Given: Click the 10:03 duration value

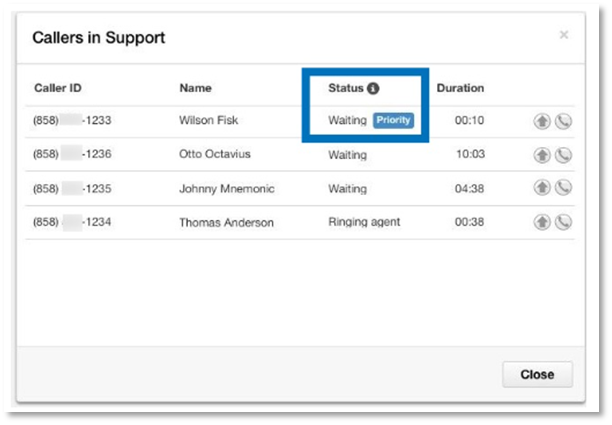Looking at the screenshot, I should tap(470, 155).
